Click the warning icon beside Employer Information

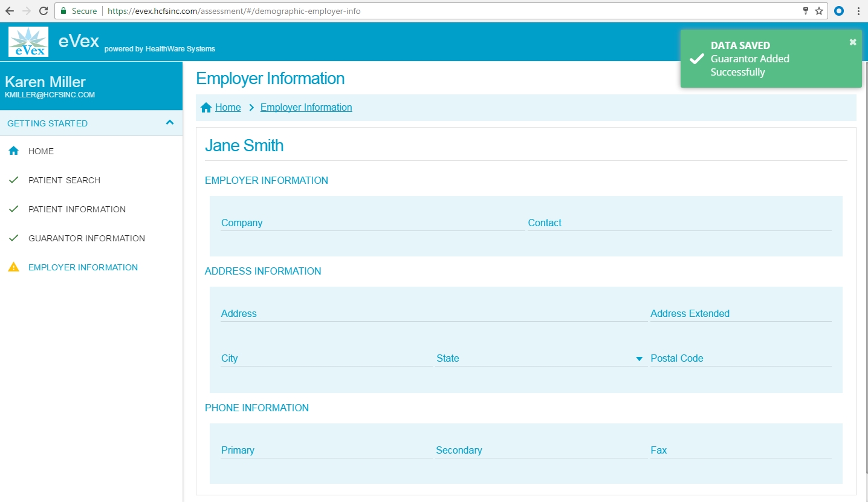13,267
